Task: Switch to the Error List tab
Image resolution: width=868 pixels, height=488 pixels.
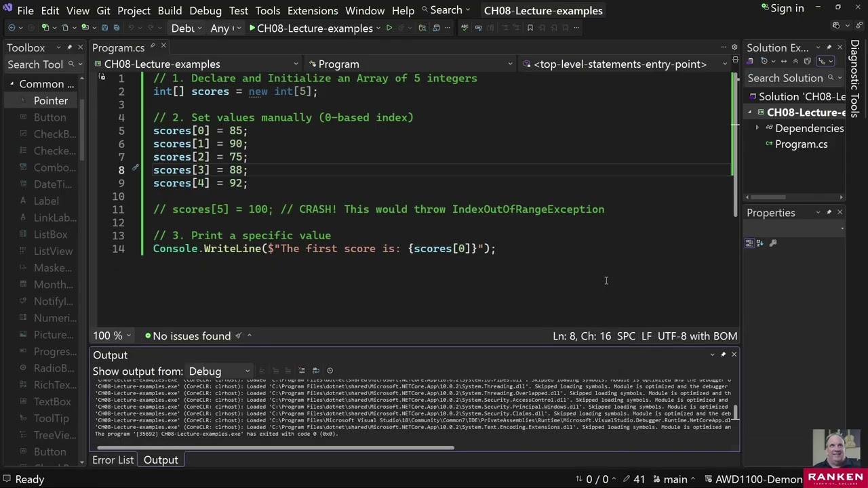Action: pyautogui.click(x=113, y=460)
